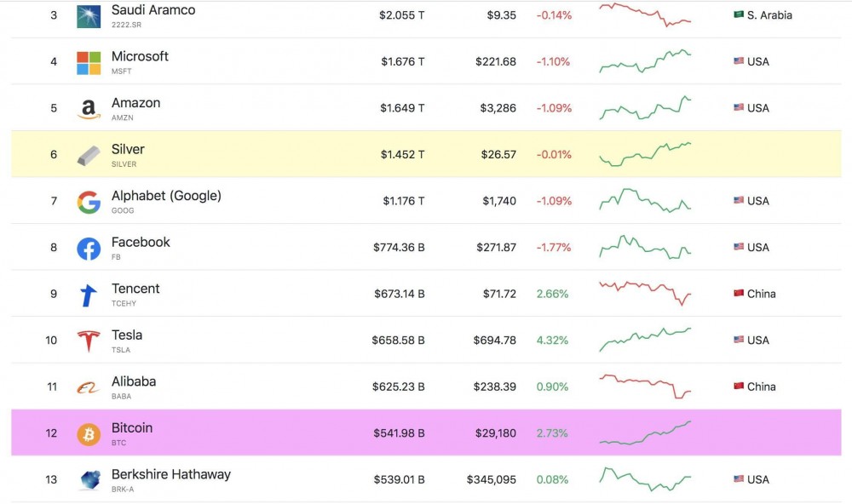Open the Bitcoin name link
852x504 pixels.
click(132, 428)
